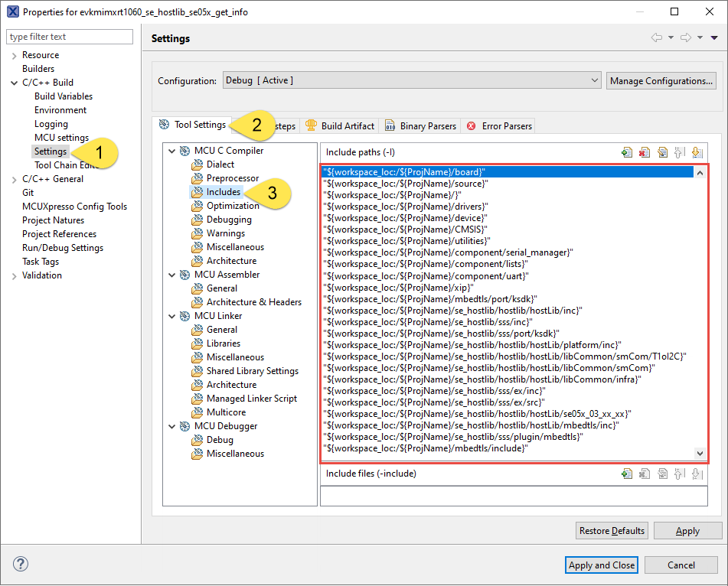The width and height of the screenshot is (728, 586).
Task: Add a new include path entry
Action: coord(627,152)
